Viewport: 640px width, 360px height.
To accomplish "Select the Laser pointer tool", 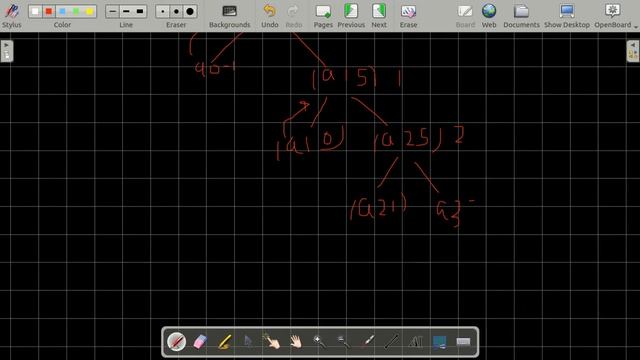I will tap(367, 342).
